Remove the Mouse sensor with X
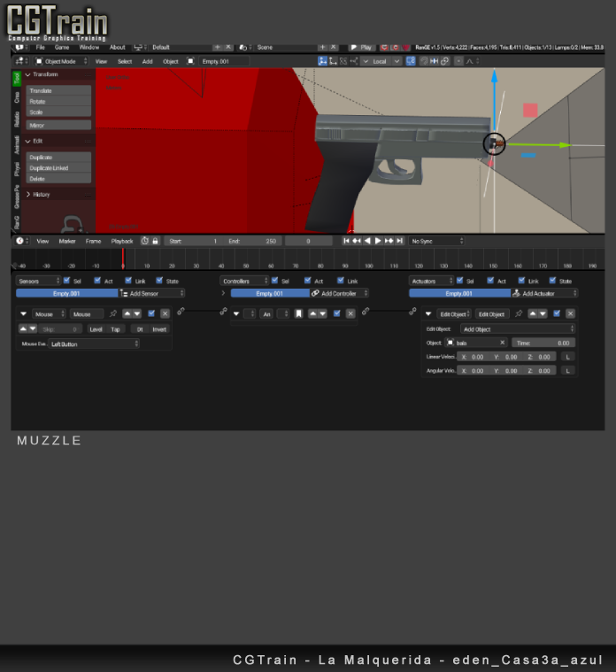Screen dimensions: 616x672 [x=166, y=313]
